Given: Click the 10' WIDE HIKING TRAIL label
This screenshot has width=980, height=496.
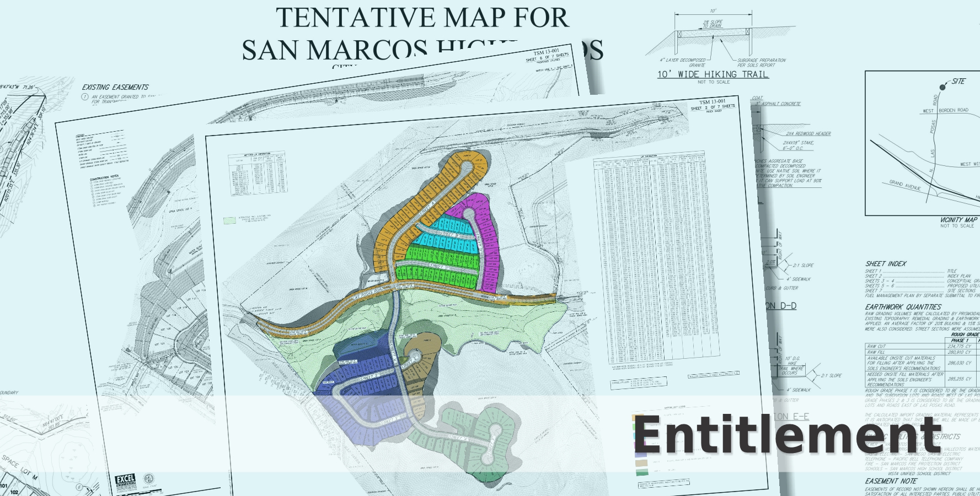Looking at the screenshot, I should click(713, 74).
